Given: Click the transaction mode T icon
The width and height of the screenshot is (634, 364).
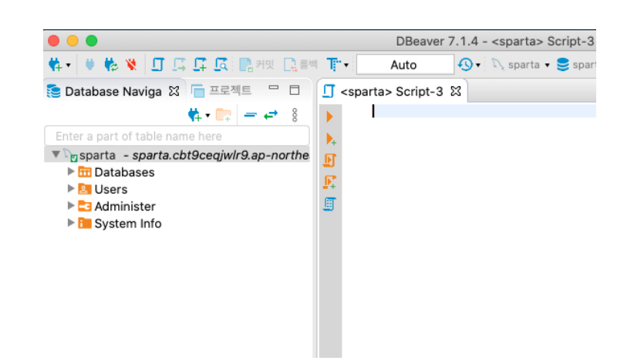Looking at the screenshot, I should tap(333, 64).
